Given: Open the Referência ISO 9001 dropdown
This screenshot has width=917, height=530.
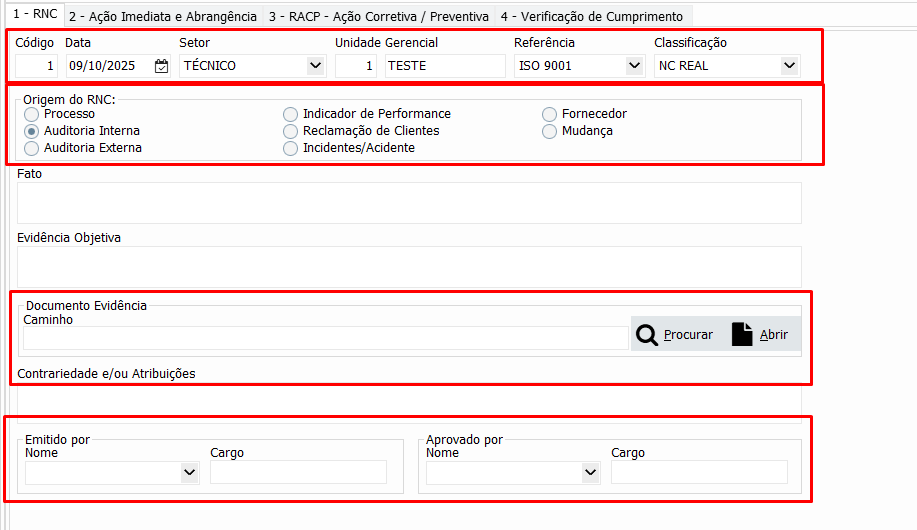Looking at the screenshot, I should point(633,66).
